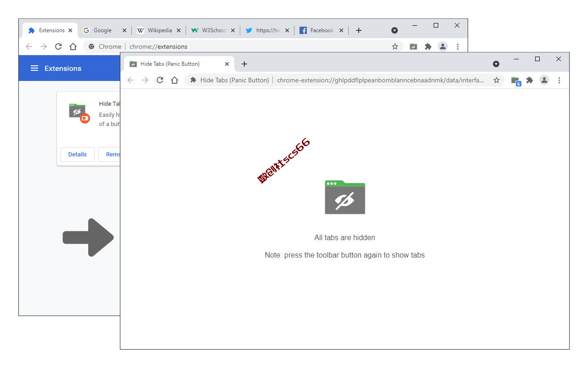588x368 pixels.
Task: Close the Twitter tab
Action: pyautogui.click(x=287, y=30)
